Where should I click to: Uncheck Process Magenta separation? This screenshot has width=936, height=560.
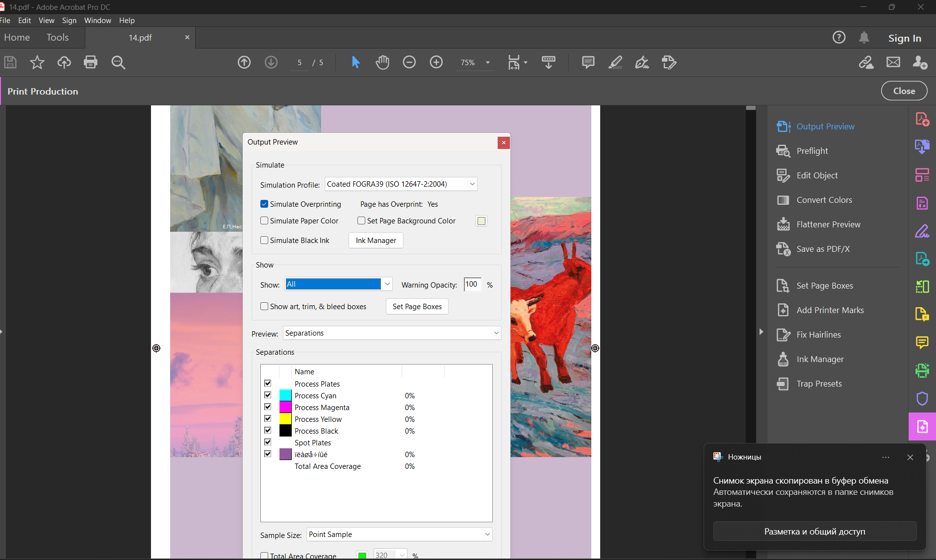click(268, 407)
